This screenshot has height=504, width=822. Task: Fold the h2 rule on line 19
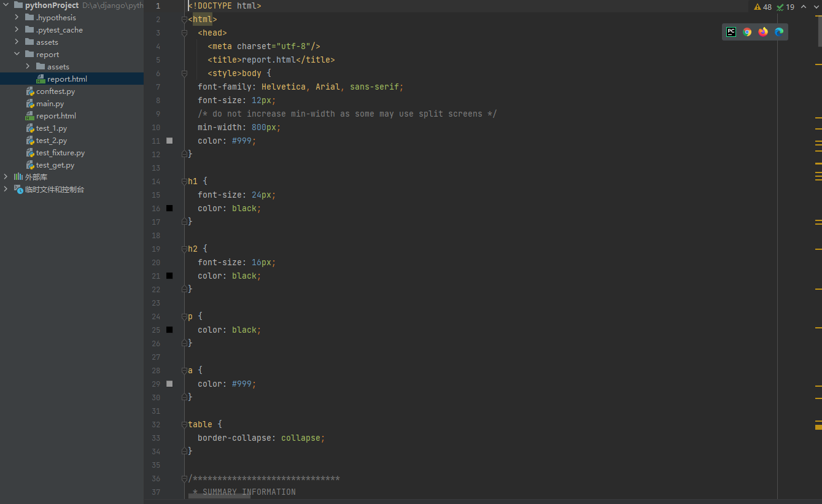tap(184, 249)
